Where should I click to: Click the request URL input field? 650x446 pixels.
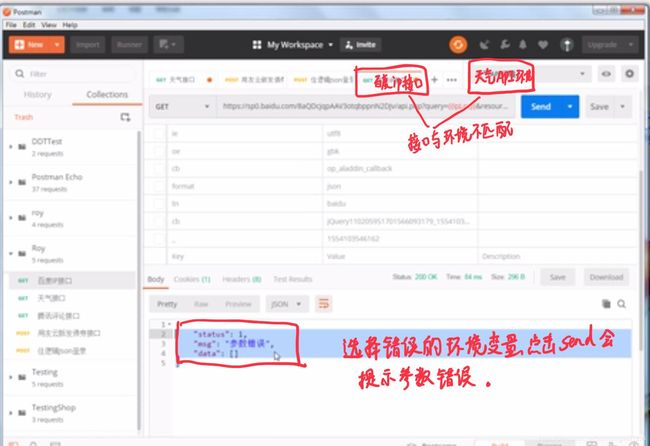(366, 107)
